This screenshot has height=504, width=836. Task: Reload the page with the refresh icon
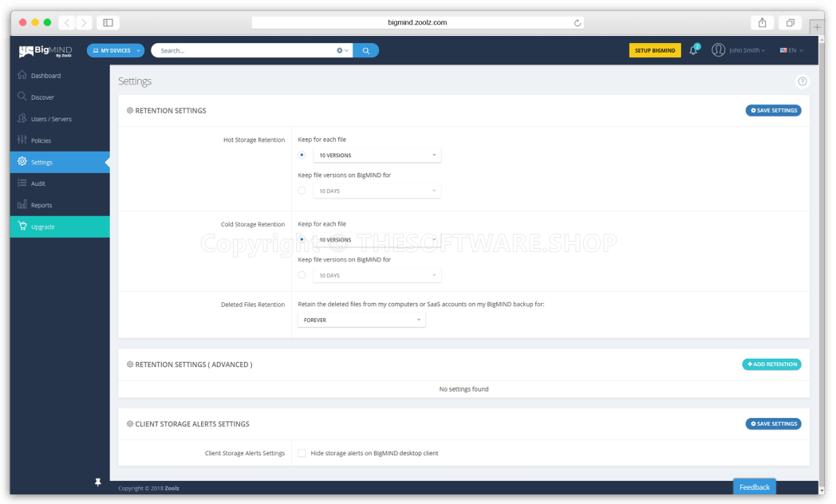pos(577,22)
